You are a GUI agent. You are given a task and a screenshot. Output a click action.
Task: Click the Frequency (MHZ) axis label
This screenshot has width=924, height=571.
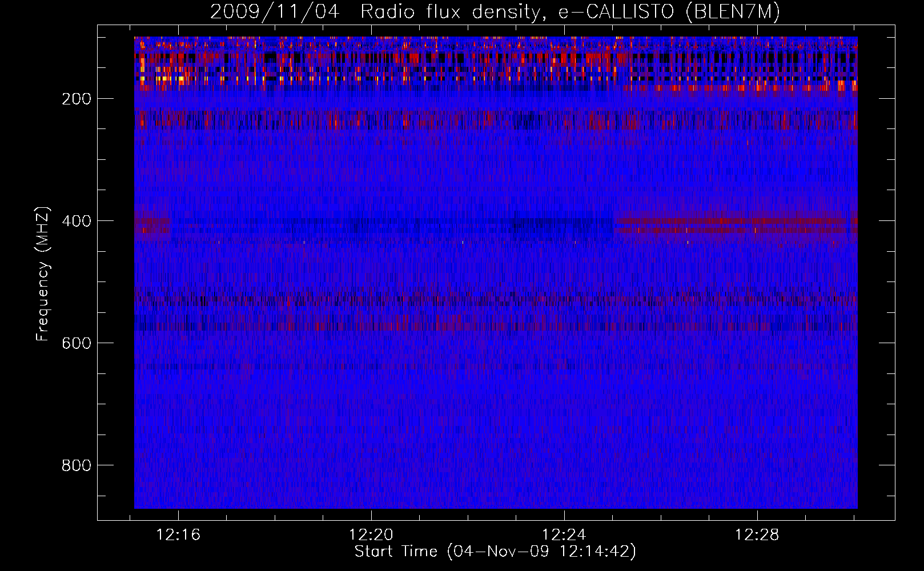click(x=43, y=274)
